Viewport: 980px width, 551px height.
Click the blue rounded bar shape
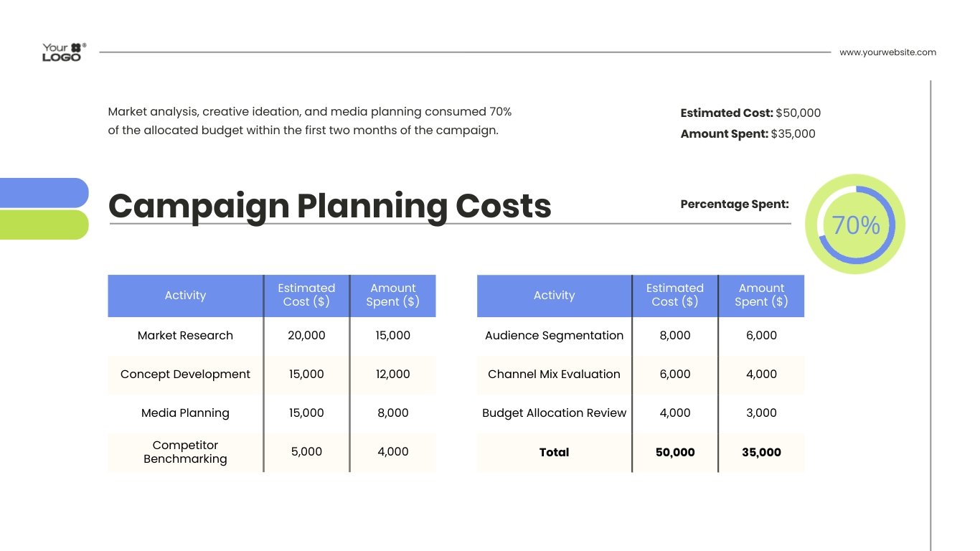click(x=43, y=192)
